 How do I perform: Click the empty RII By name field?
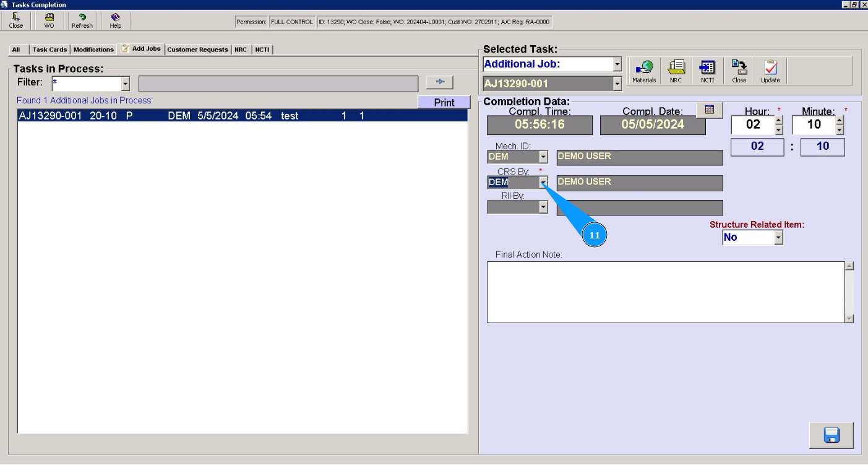pyautogui.click(x=640, y=208)
